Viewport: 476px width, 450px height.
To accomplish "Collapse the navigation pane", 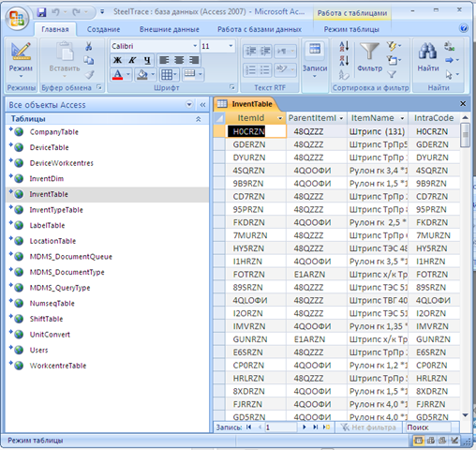I will coord(202,105).
